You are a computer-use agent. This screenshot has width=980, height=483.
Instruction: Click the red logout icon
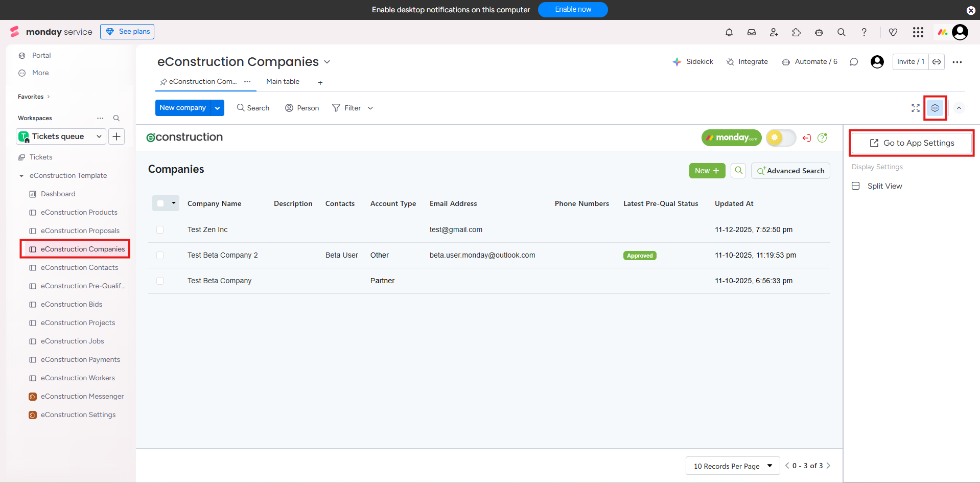coord(807,138)
